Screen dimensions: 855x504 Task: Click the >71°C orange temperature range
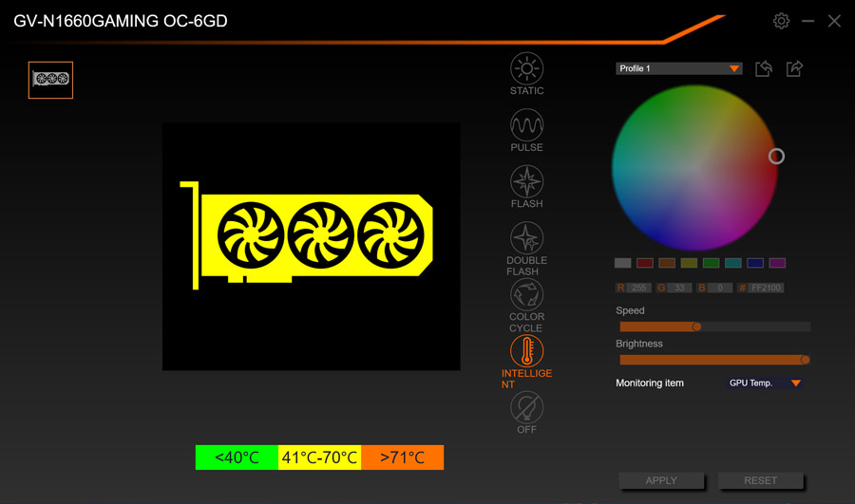pyautogui.click(x=403, y=457)
